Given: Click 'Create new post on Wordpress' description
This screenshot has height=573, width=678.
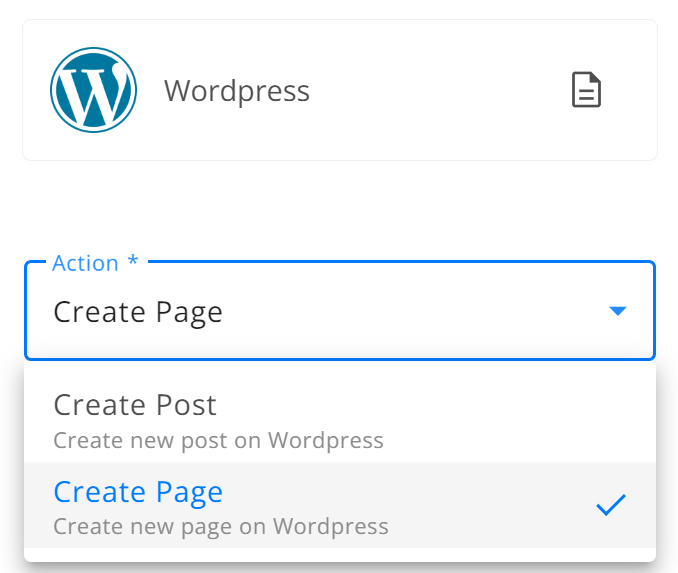Looking at the screenshot, I should tap(218, 440).
